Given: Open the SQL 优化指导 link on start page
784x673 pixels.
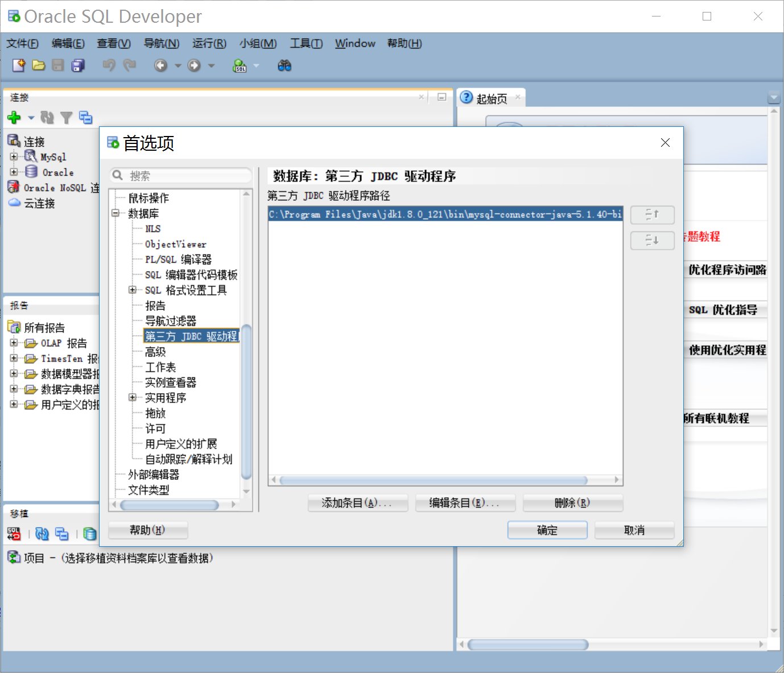Looking at the screenshot, I should coord(723,310).
